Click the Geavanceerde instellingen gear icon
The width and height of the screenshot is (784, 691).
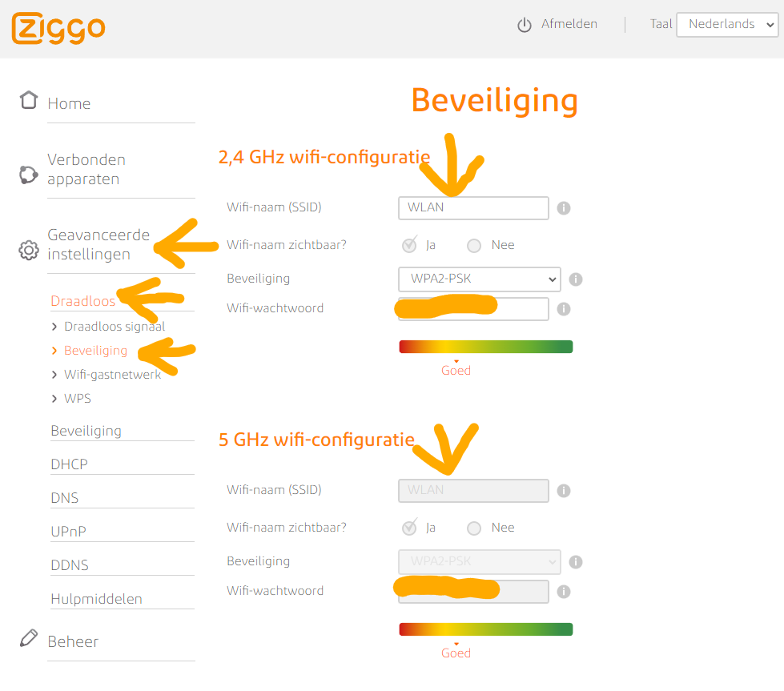point(29,251)
